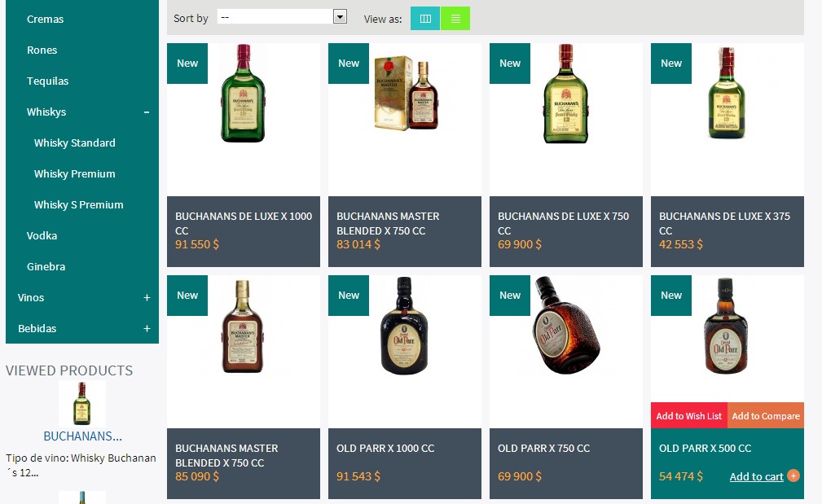This screenshot has height=504, width=822.
Task: Click Add to cart link for Old Parr 500
Action: point(757,476)
